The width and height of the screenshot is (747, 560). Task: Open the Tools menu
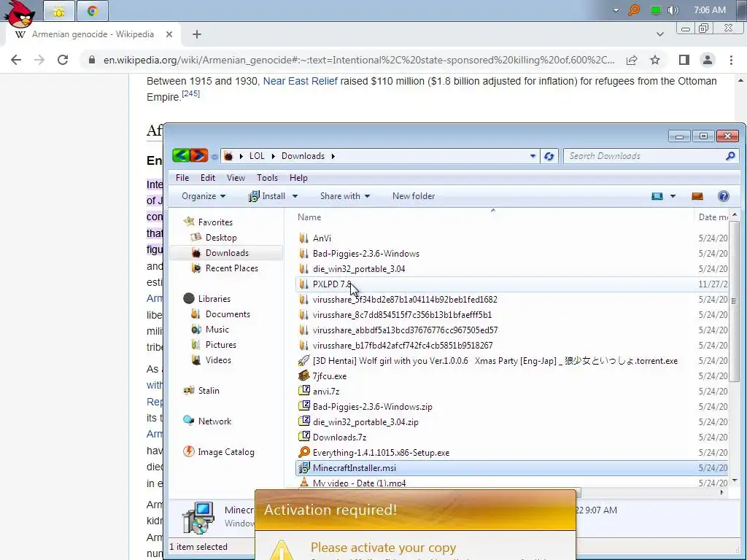267,178
